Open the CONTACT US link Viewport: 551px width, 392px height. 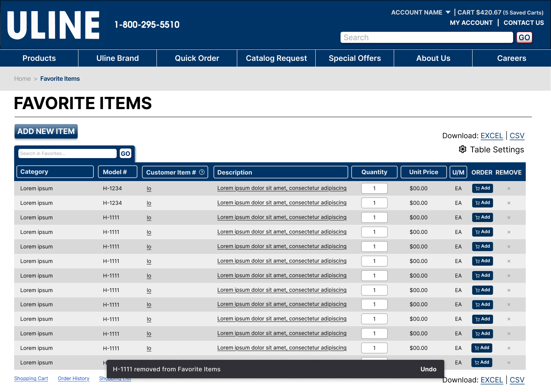tap(523, 23)
